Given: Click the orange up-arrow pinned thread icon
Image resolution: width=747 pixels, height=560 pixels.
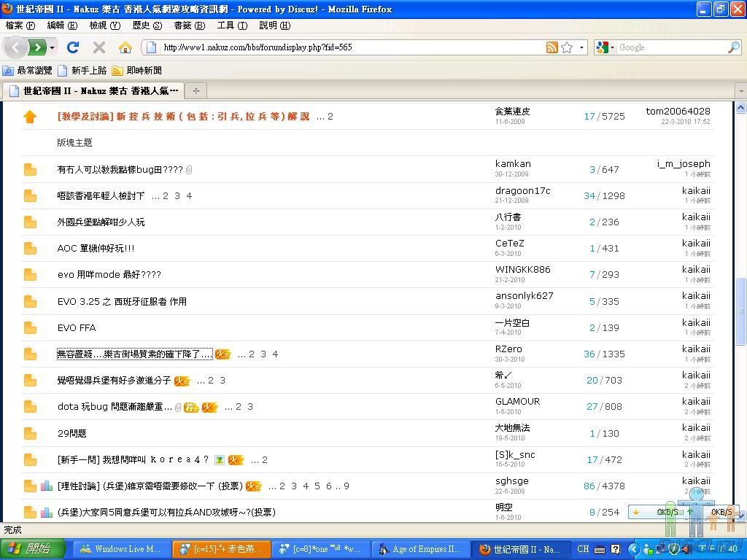Looking at the screenshot, I should pos(30,117).
